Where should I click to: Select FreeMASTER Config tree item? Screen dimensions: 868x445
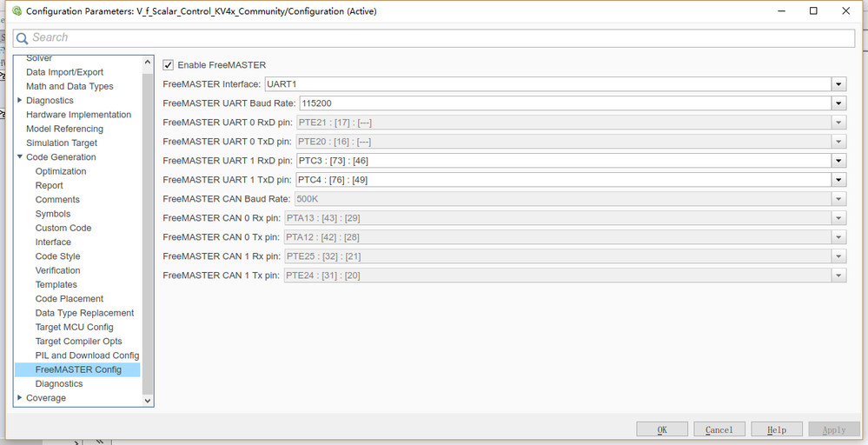coord(78,369)
